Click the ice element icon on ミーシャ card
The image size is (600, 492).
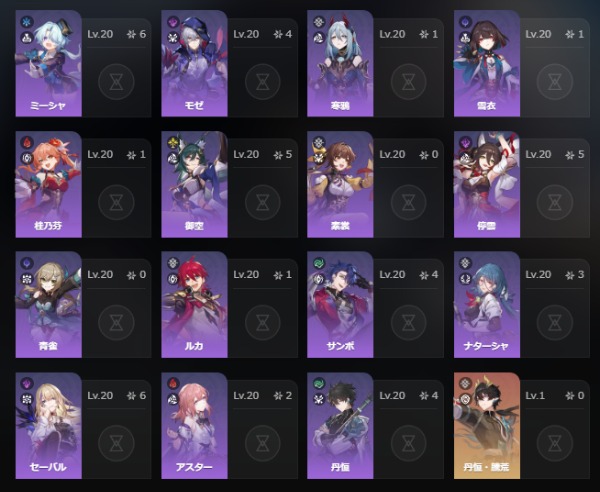[27, 22]
